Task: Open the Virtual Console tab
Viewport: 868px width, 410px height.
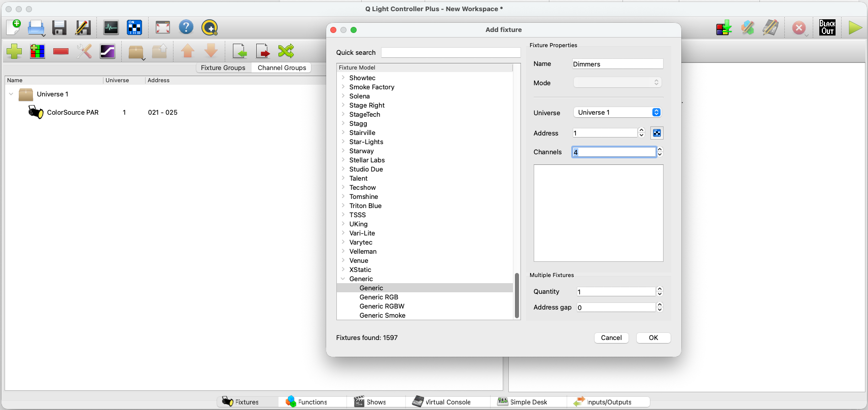Action: point(441,402)
